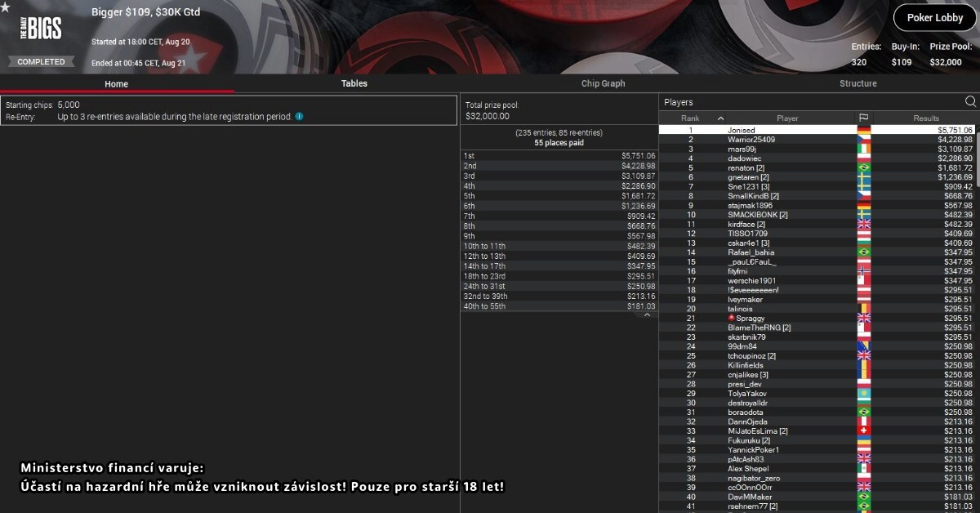Select the Jonised player row
980x513 pixels.
click(x=818, y=130)
